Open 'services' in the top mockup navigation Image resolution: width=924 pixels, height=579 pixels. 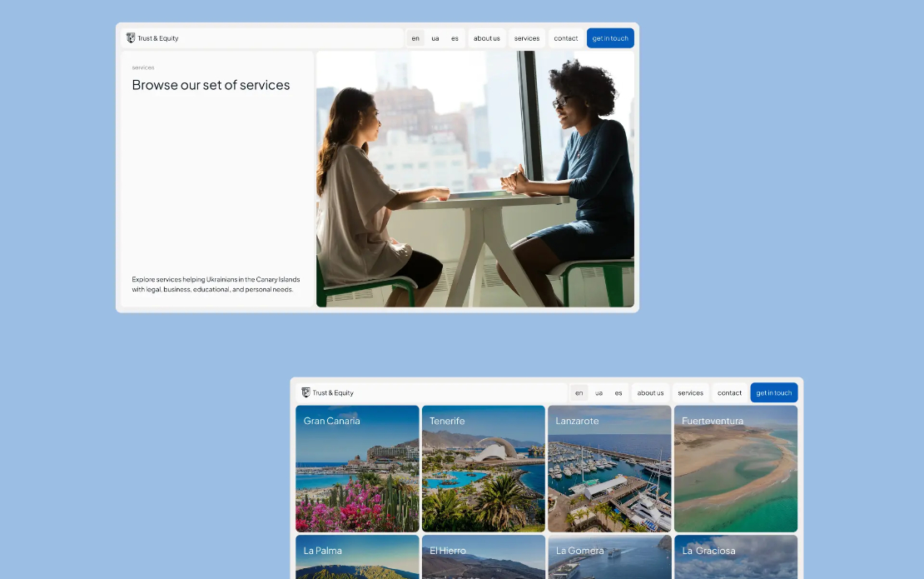[527, 38]
